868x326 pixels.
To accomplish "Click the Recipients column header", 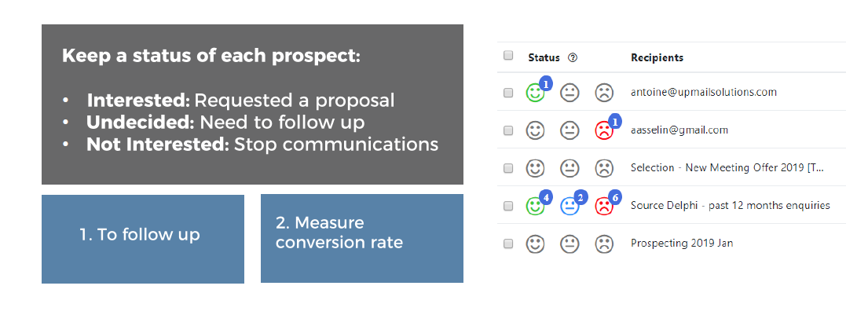I will [657, 57].
